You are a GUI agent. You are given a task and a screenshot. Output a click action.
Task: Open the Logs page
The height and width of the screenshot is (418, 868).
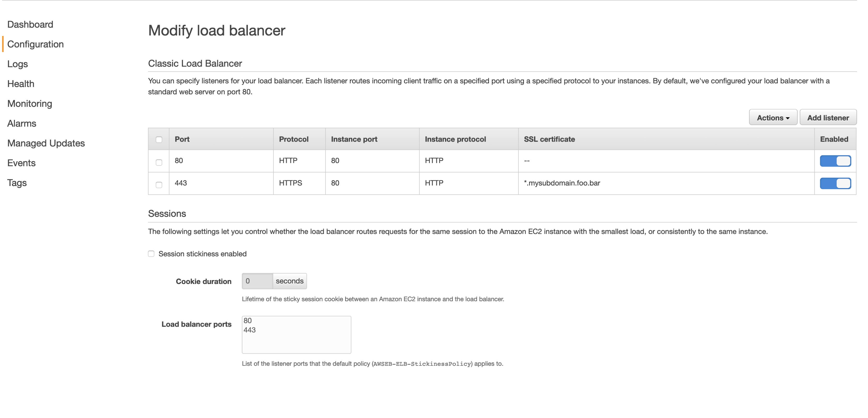pyautogui.click(x=18, y=64)
